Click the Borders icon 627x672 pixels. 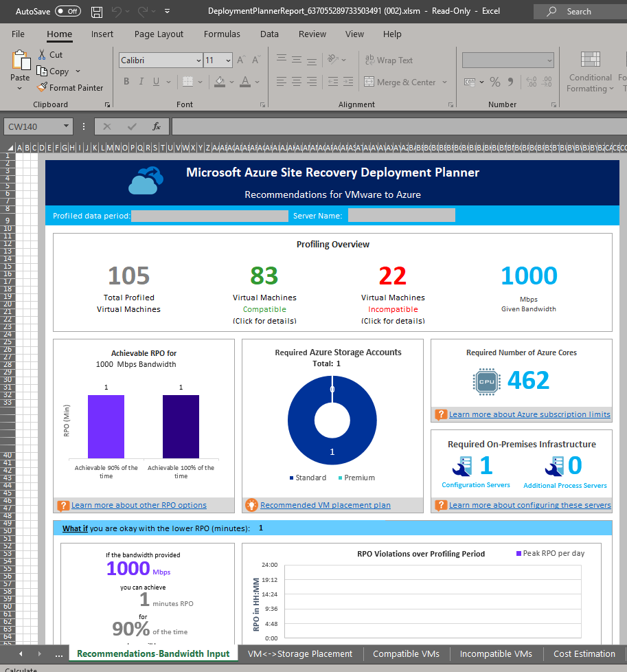tap(187, 82)
